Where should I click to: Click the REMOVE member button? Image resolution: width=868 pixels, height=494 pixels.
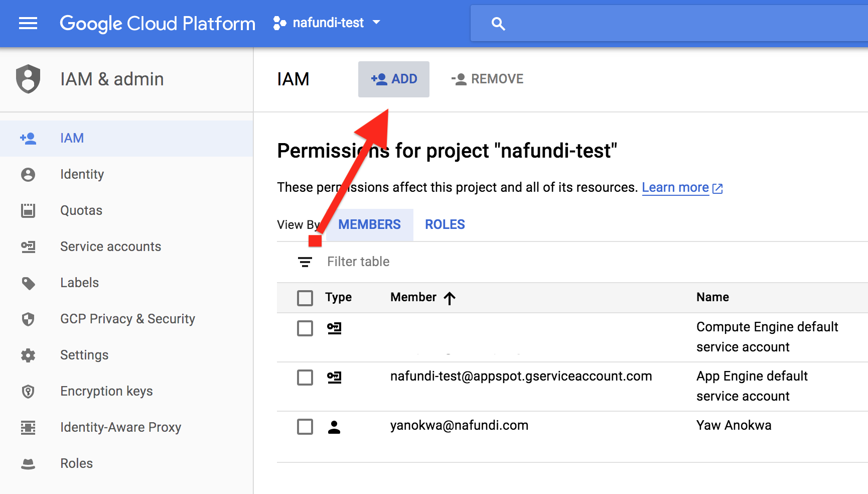487,79
